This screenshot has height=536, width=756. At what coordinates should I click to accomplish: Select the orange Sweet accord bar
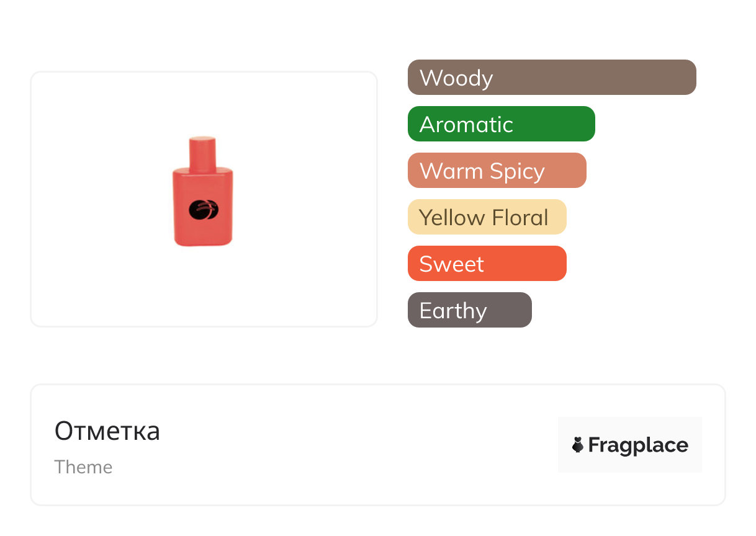click(x=487, y=264)
